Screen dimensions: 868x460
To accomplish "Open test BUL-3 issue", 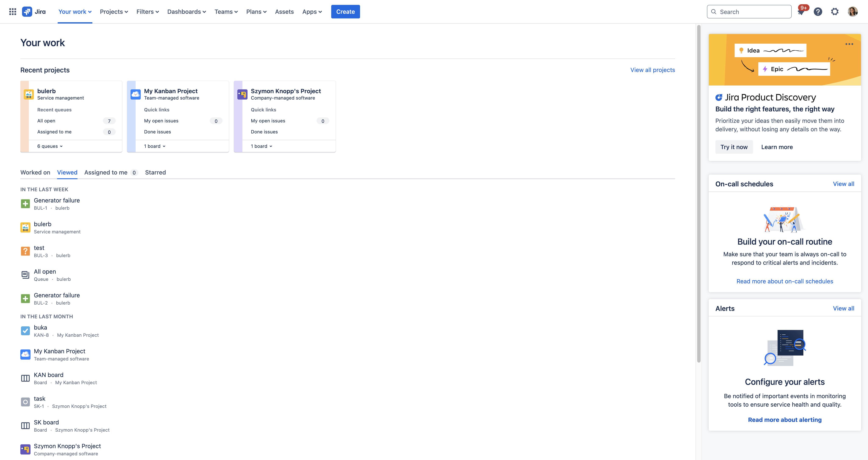I will tap(39, 248).
